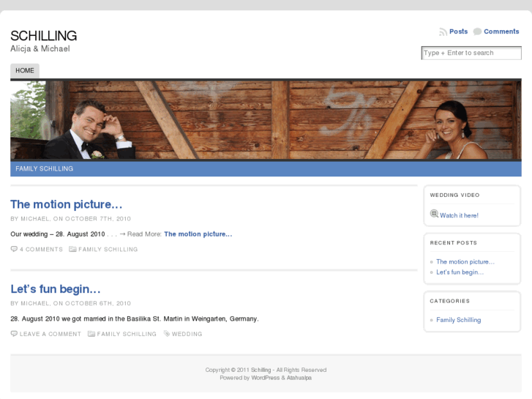Screen dimensions: 532x399
Task: Click the Basilika St. Martin in Weingarten sentence
Action: pyautogui.click(x=135, y=319)
